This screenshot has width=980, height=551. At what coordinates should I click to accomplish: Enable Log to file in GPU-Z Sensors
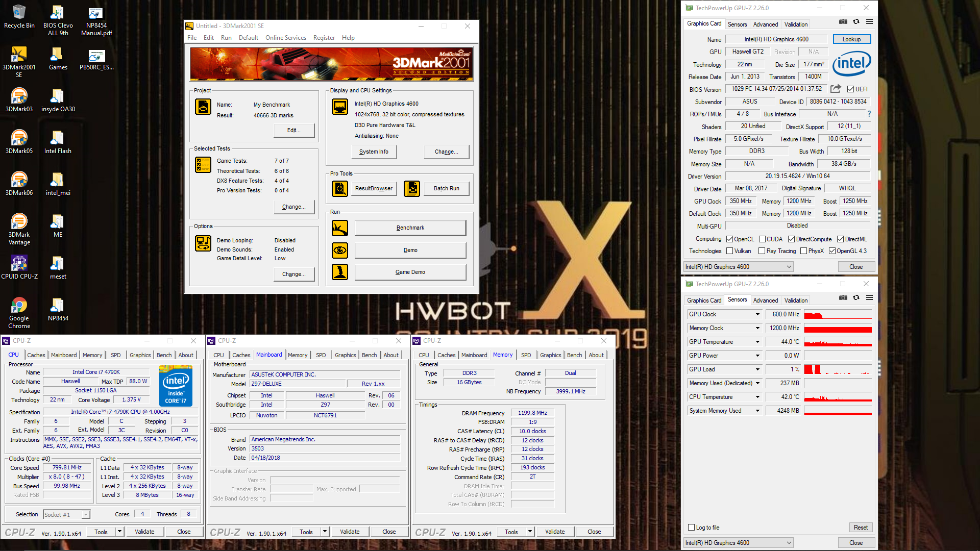pyautogui.click(x=692, y=528)
